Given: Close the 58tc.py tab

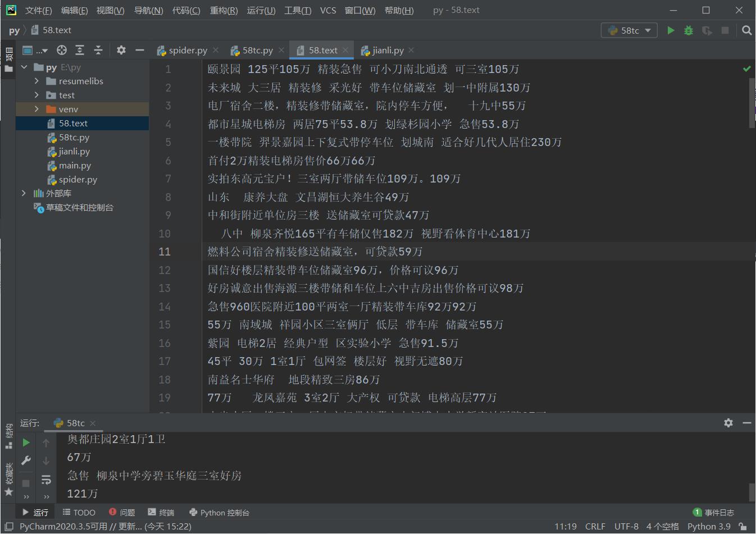Looking at the screenshot, I should (x=281, y=50).
